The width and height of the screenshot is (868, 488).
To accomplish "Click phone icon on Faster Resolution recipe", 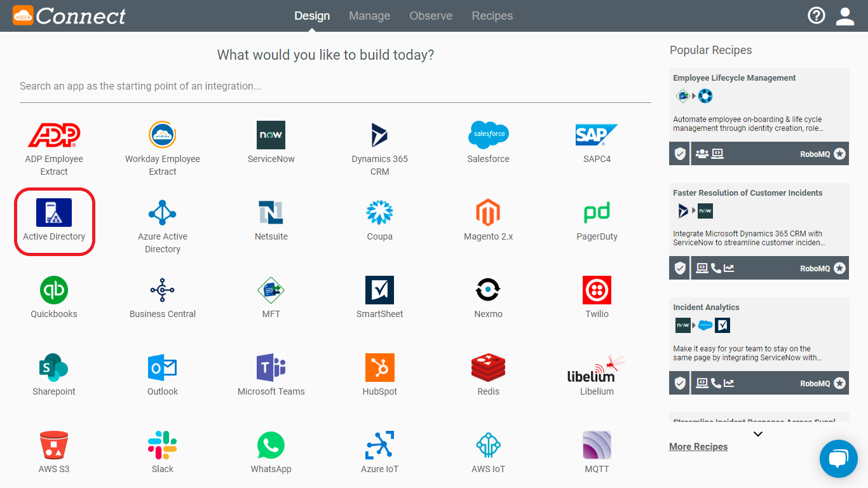I will [716, 268].
